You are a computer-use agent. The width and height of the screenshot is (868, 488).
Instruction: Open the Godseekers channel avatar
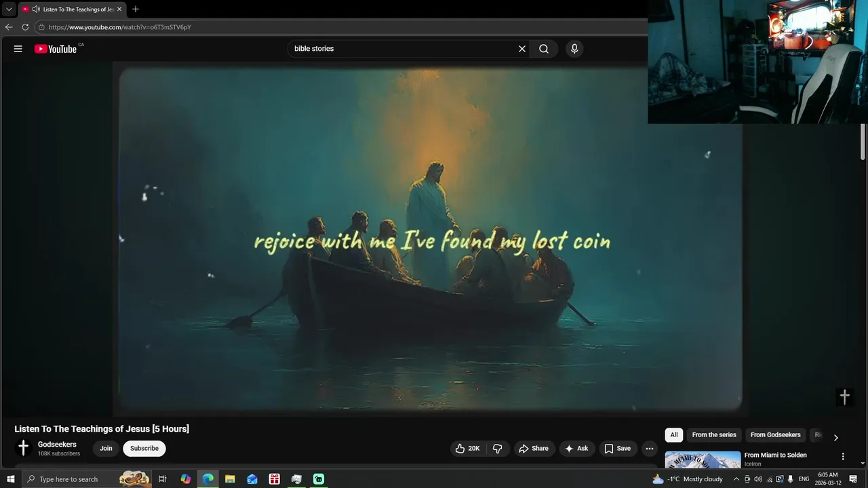point(24,448)
